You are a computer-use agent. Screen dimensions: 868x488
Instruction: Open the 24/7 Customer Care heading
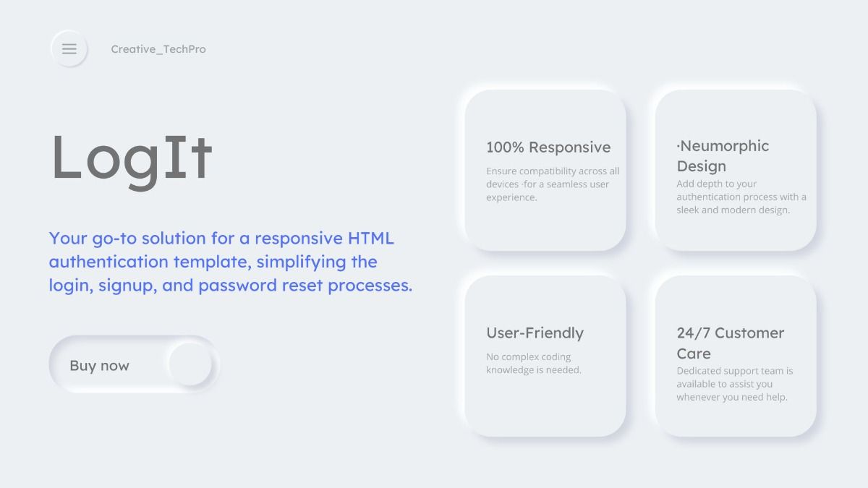pos(730,343)
